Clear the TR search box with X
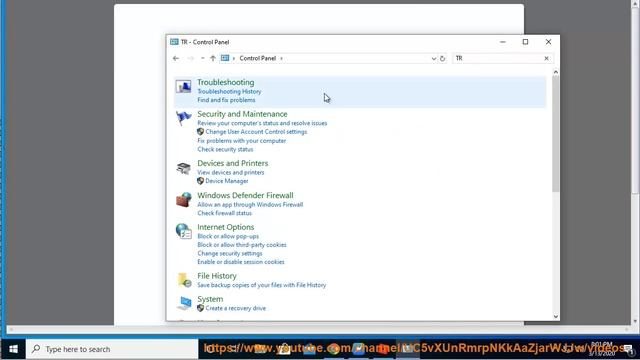 click(547, 58)
